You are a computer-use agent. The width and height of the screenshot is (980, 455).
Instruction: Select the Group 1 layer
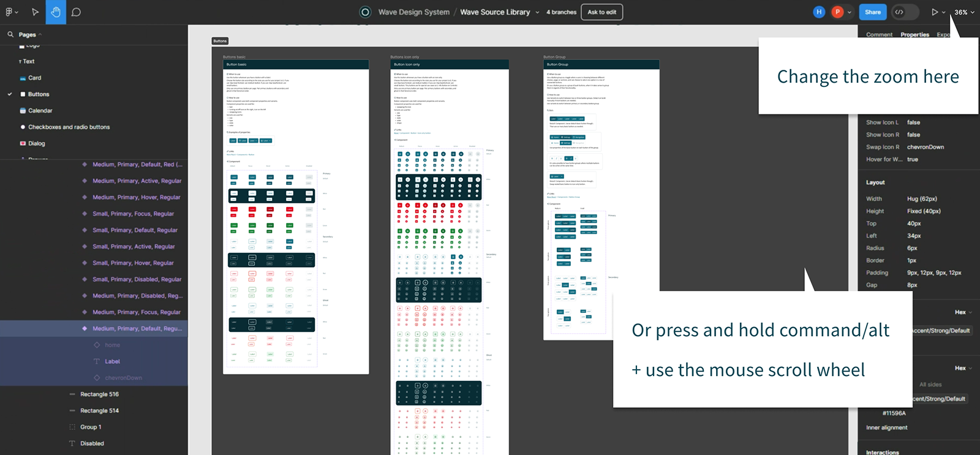(91, 427)
